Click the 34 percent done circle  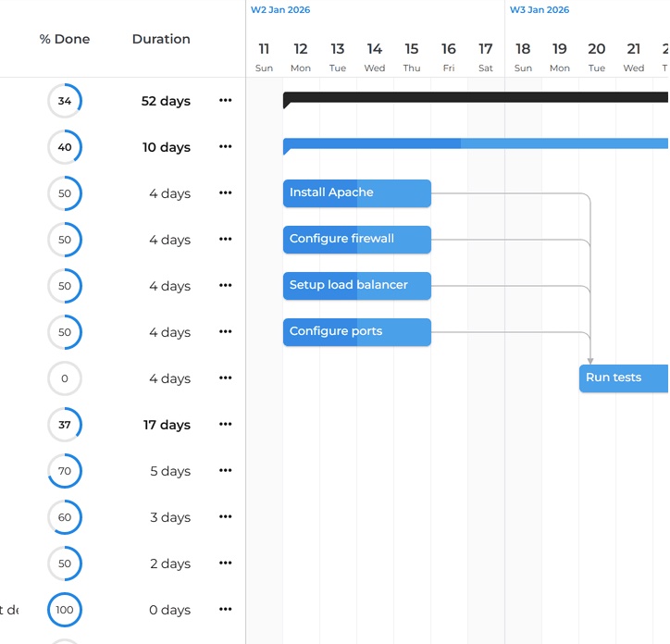pos(65,101)
